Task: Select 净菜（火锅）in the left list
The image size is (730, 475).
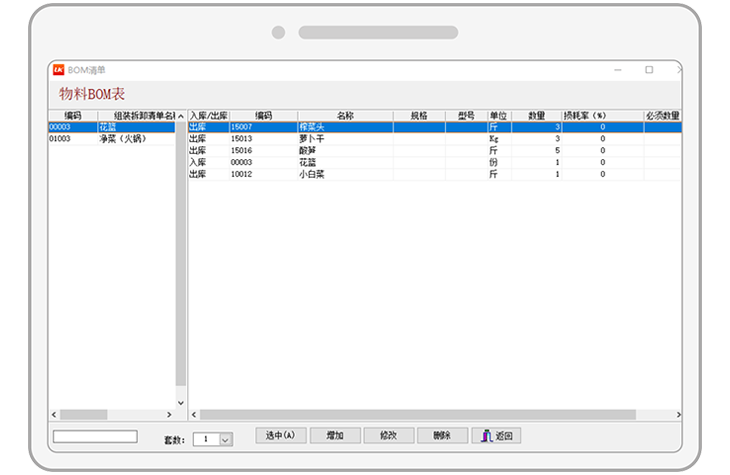Action: [122, 139]
